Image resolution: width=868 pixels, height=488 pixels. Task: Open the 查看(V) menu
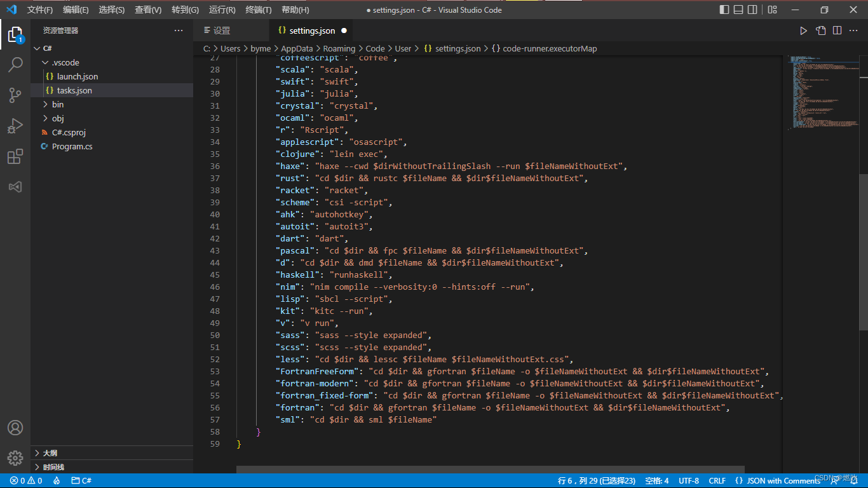coord(148,10)
